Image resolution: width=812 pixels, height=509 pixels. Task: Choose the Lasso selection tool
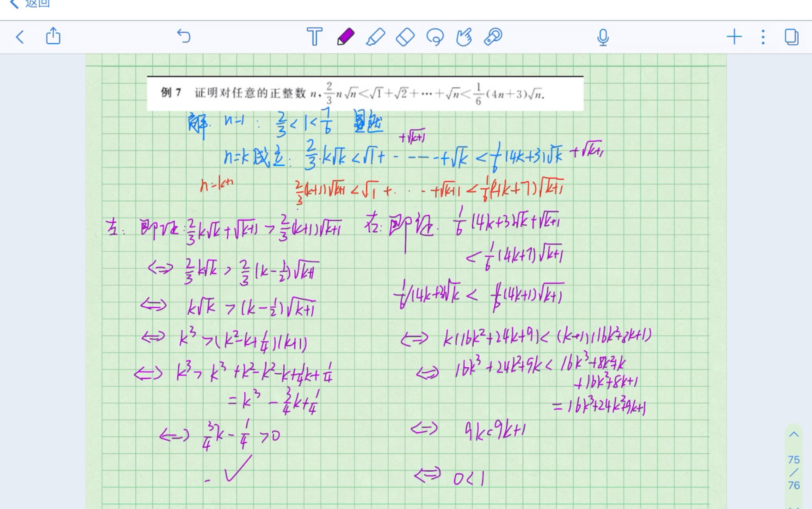coord(435,36)
